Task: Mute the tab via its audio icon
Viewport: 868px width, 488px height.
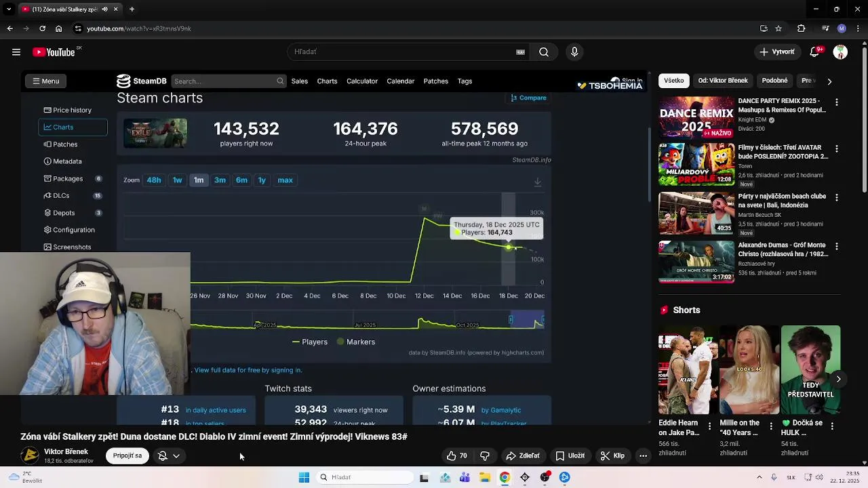Action: (x=104, y=9)
